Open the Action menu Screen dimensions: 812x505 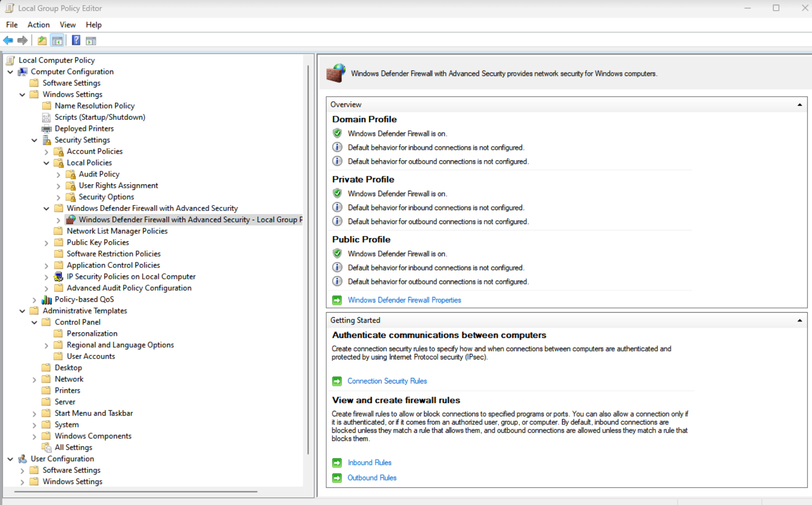coord(38,25)
